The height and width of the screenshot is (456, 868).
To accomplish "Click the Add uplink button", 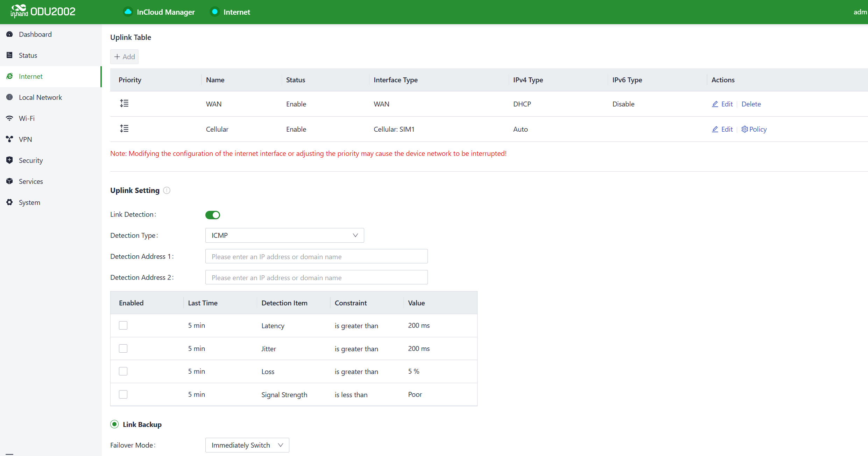I will 124,57.
